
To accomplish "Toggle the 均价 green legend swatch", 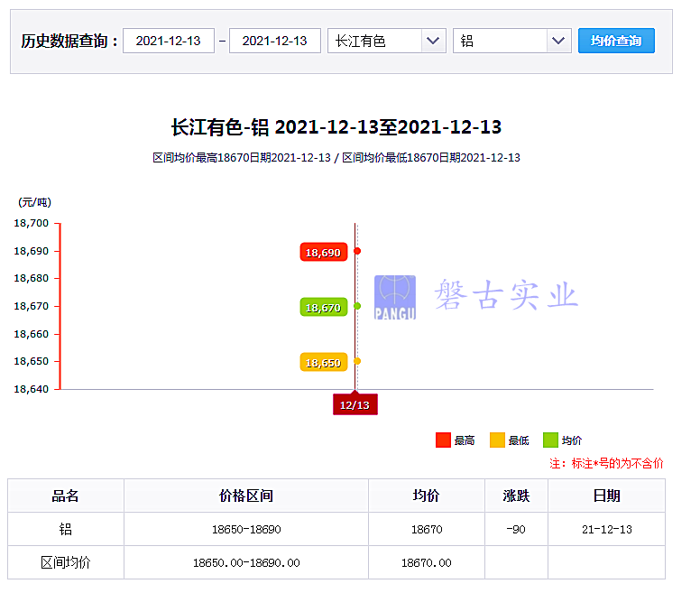I will coord(550,440).
